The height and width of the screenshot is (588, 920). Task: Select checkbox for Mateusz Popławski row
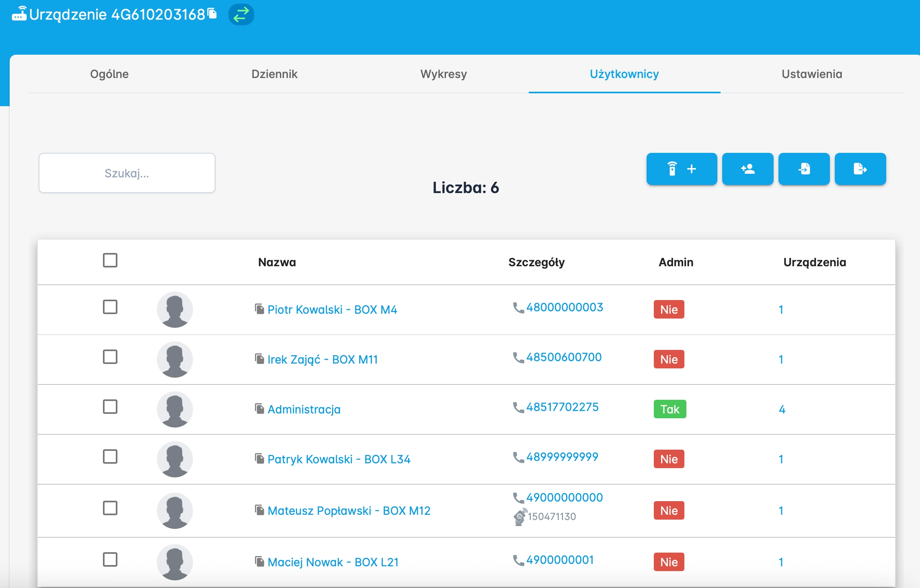tap(110, 508)
